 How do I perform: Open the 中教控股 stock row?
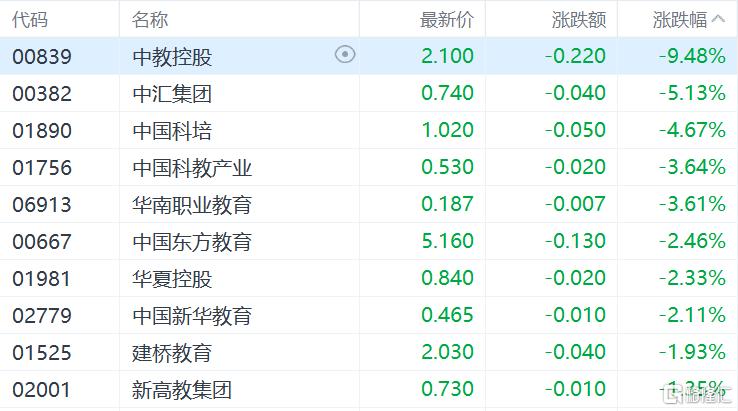[x=369, y=56]
